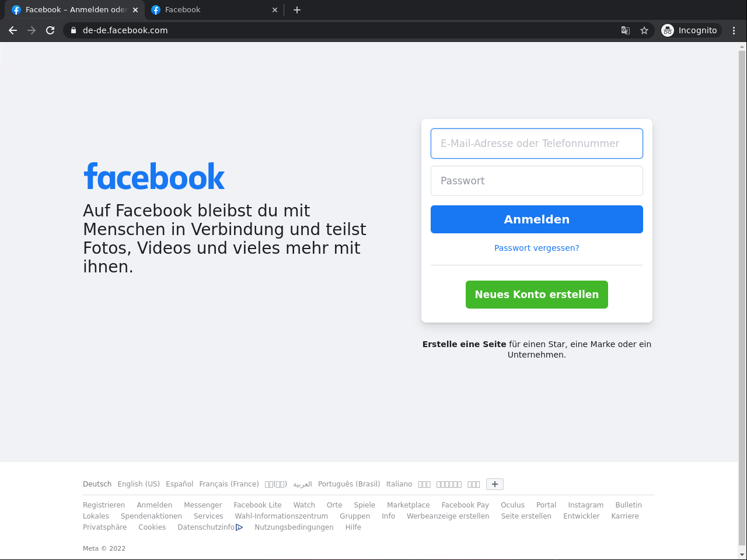Click the scrollbar down arrow
Image resolution: width=747 pixels, height=560 pixels.
click(x=742, y=555)
